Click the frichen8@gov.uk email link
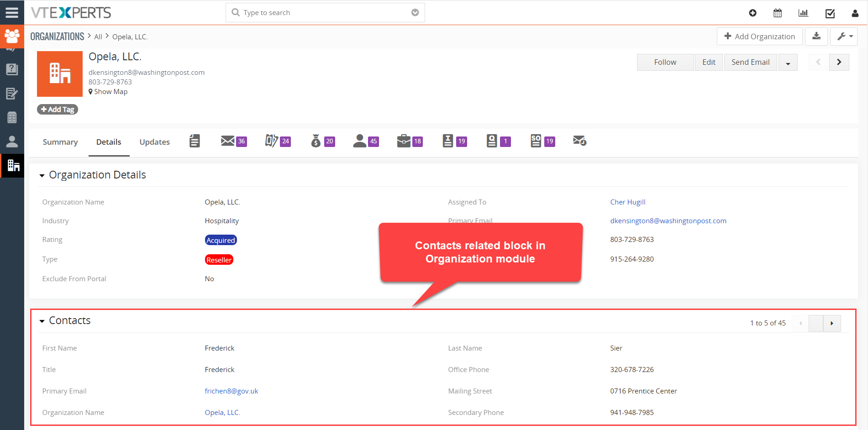Viewport: 868px width, 430px height. 231,391
